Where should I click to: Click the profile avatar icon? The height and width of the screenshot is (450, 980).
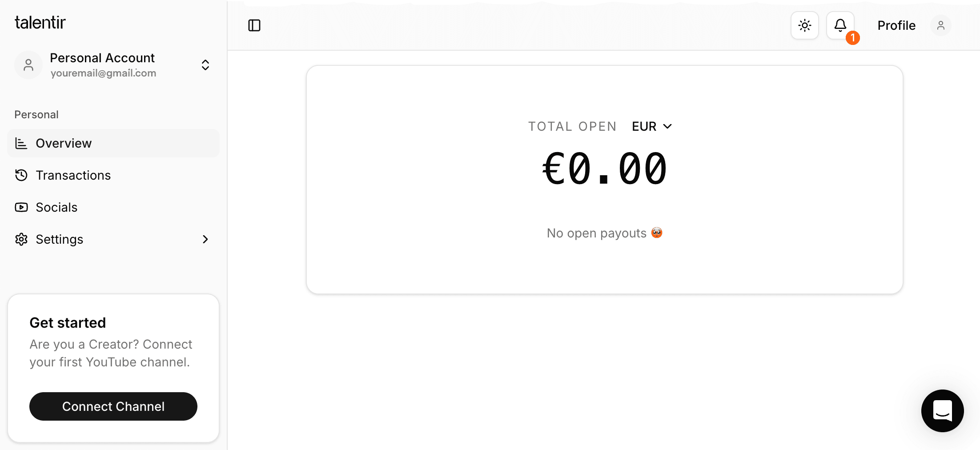coord(940,25)
